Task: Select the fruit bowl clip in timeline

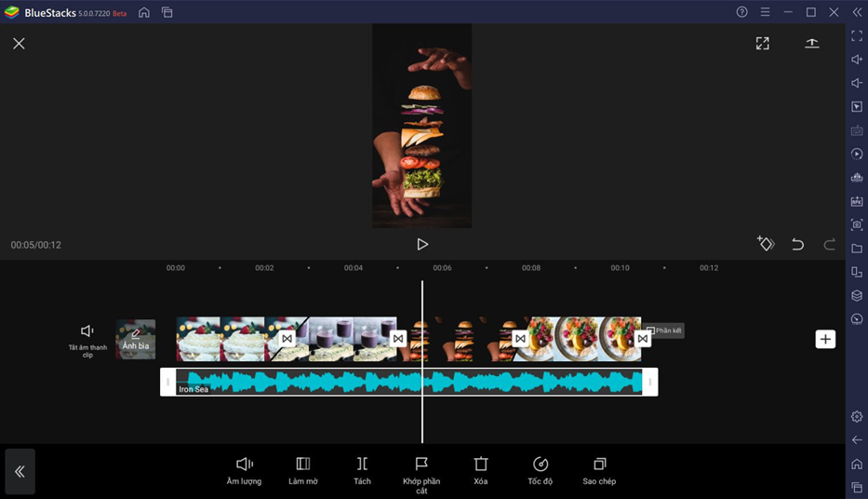Action: (581, 339)
